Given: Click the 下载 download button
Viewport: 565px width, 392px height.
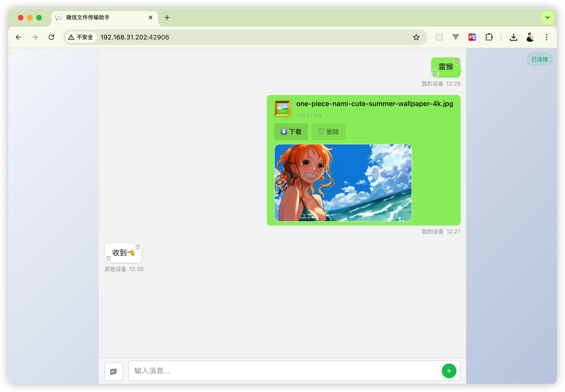Looking at the screenshot, I should tap(291, 132).
